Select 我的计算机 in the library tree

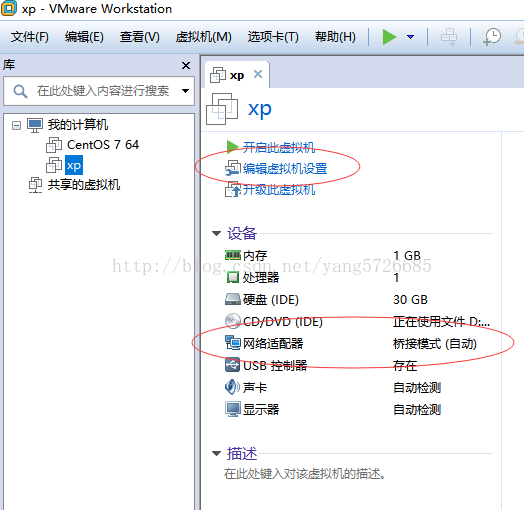[78, 125]
